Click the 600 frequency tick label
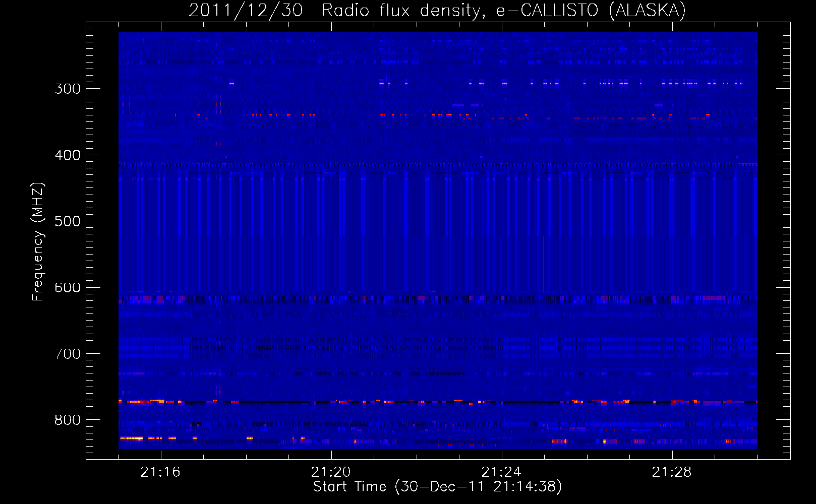 click(68, 288)
